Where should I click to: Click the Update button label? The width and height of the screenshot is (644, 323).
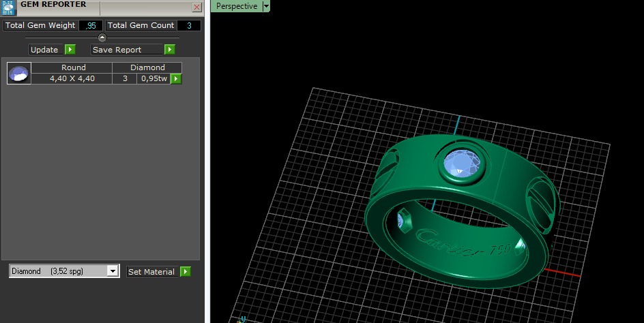click(46, 50)
